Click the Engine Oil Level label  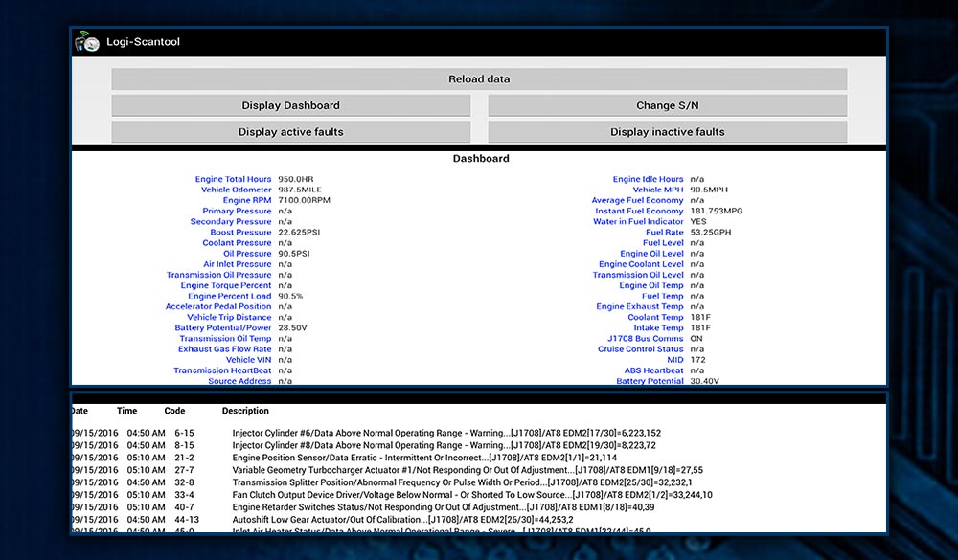coord(651,254)
